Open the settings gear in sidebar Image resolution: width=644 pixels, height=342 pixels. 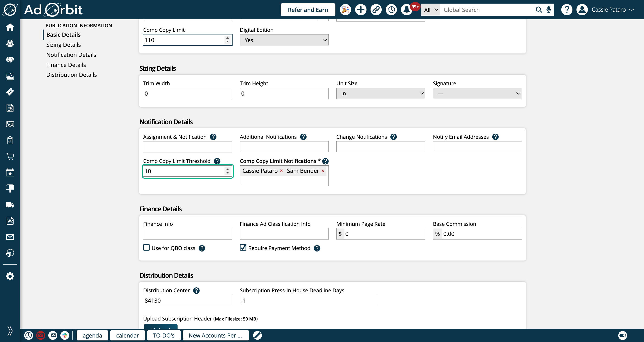tap(10, 276)
